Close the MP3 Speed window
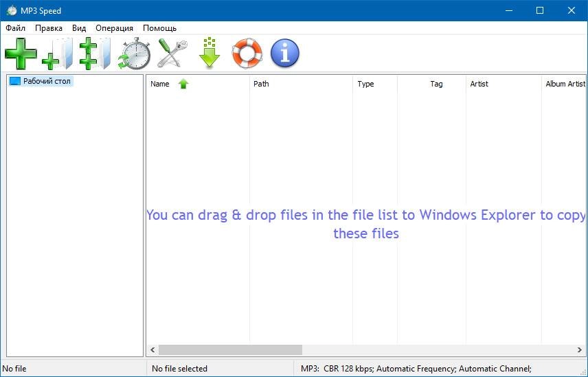 (572, 10)
